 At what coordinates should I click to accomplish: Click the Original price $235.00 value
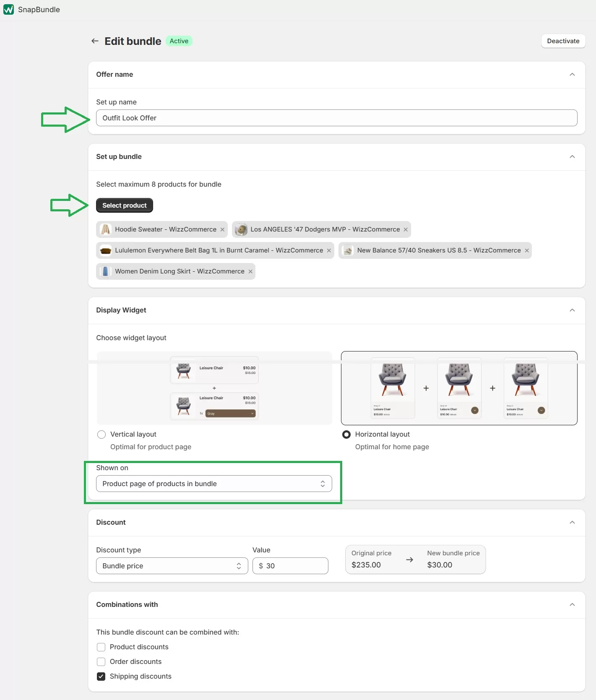pyautogui.click(x=366, y=565)
